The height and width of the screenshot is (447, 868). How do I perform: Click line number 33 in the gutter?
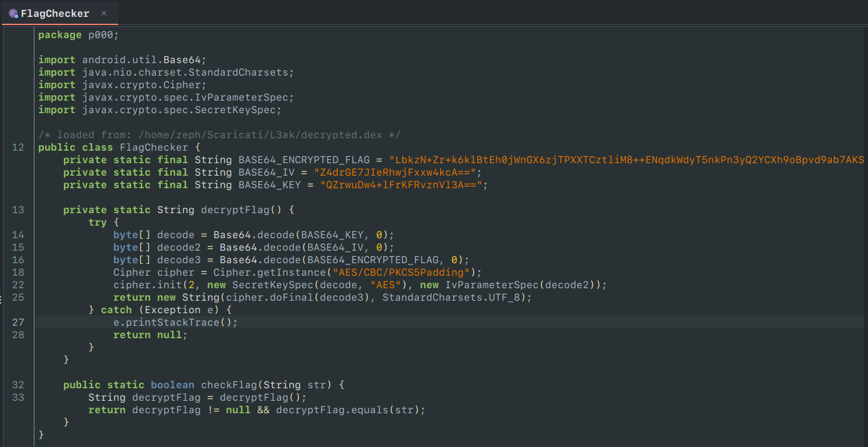click(18, 397)
